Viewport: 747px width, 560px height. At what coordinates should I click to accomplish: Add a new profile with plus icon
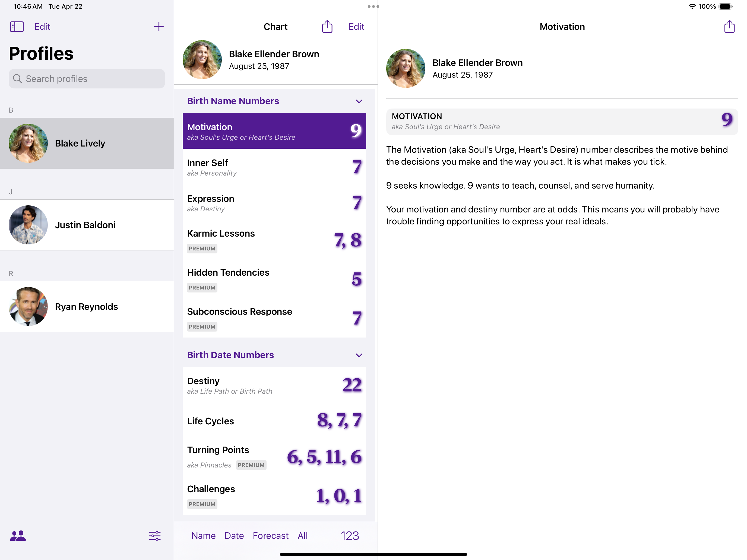[159, 27]
